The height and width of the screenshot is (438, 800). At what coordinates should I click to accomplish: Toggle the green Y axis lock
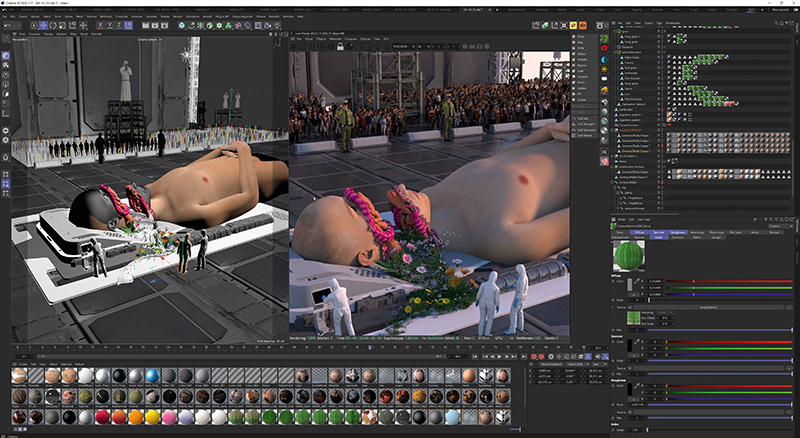tap(108, 27)
